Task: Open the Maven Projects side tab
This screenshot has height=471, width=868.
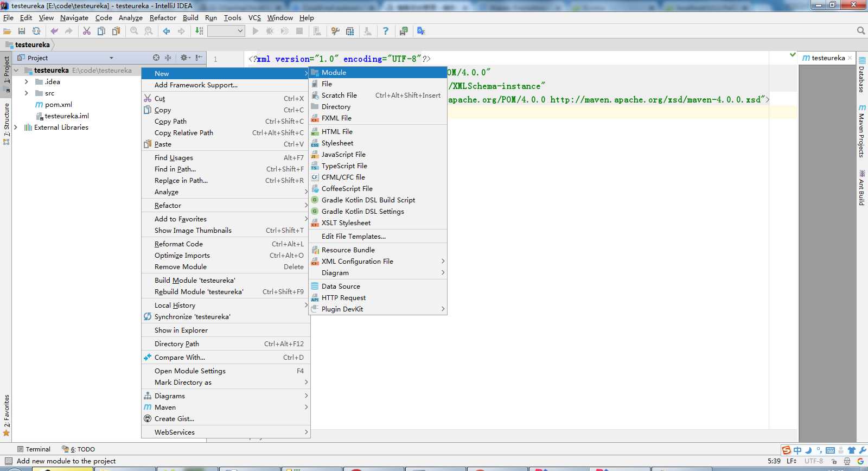Action: click(x=861, y=131)
